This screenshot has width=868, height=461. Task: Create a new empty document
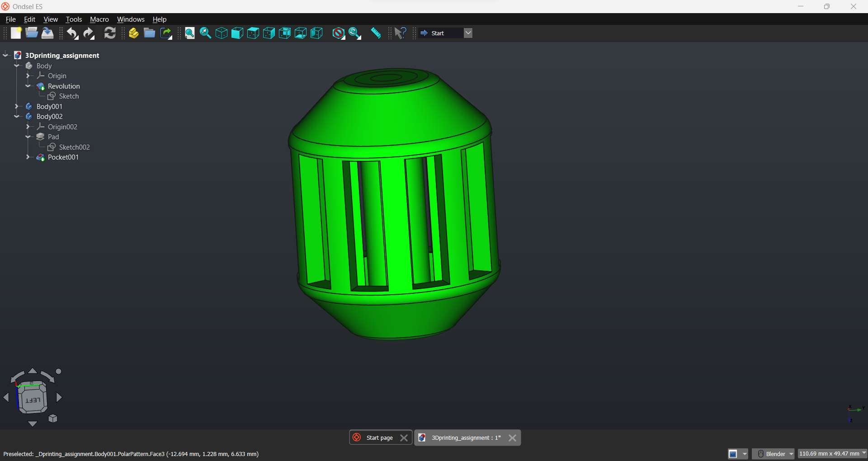pos(16,33)
